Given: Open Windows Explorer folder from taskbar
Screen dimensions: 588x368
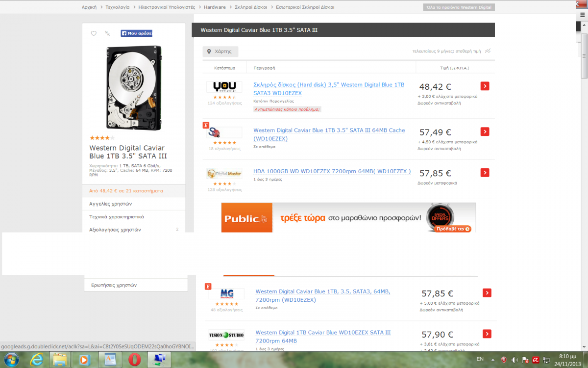Looking at the screenshot, I should click(x=60, y=360).
